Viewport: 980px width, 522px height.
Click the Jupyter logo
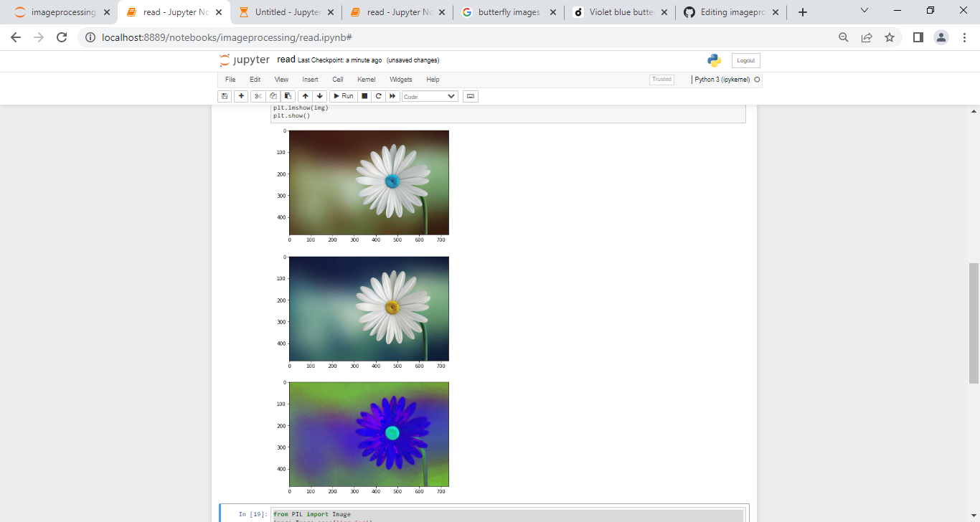point(245,60)
